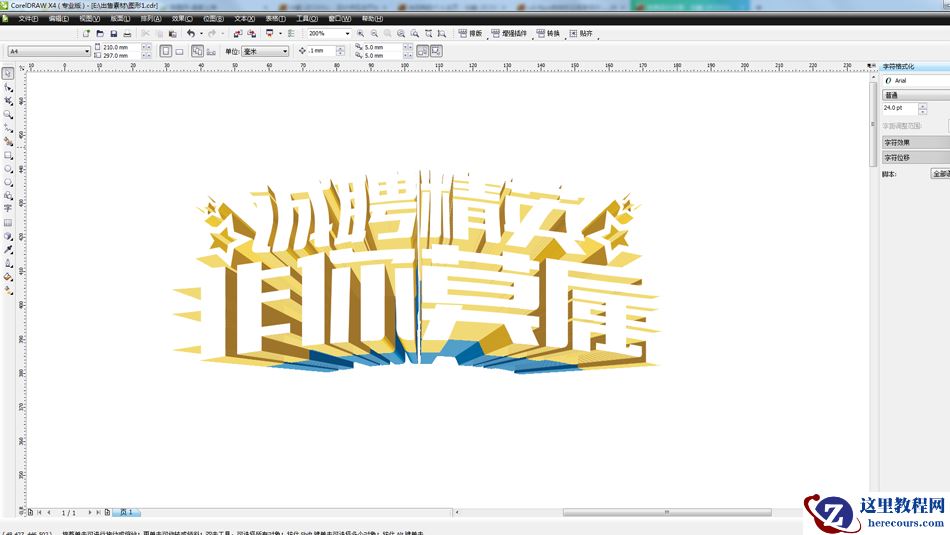Image resolution: width=950 pixels, height=535 pixels.
Task: Select the Fill tool in toolbox
Action: [8, 276]
